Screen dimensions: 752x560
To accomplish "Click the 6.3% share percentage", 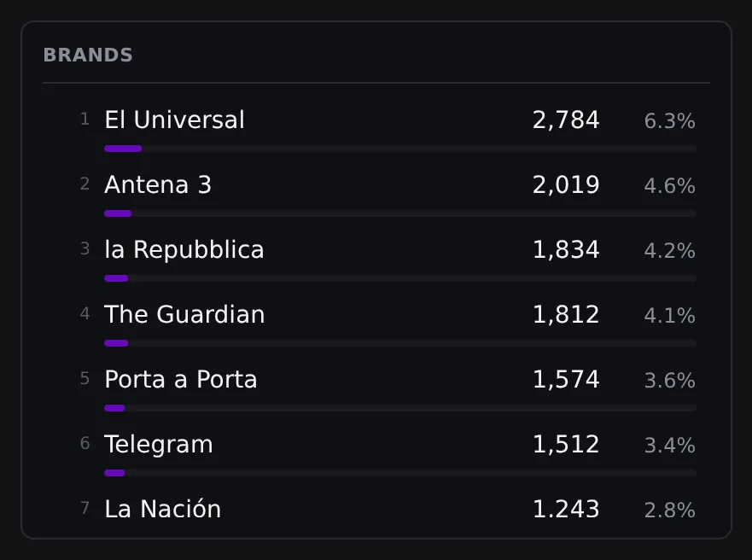I will (669, 121).
